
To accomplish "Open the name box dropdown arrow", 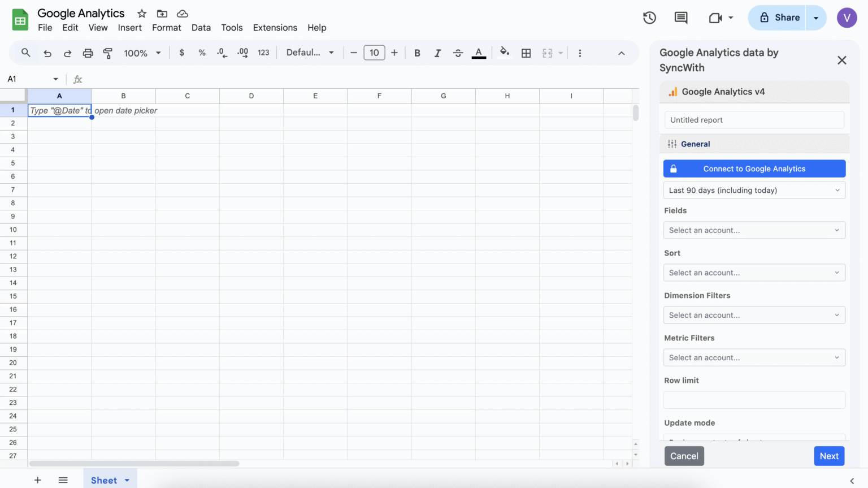I will click(x=55, y=79).
